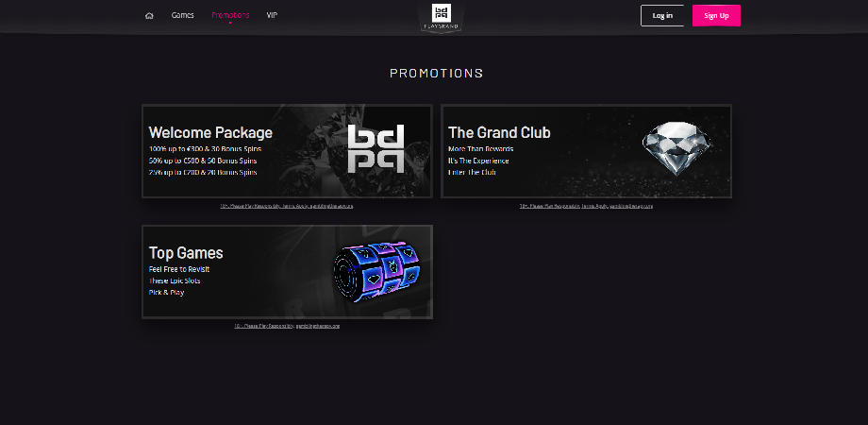Click the slot reel image in Top Games
The width and height of the screenshot is (868, 425).
pos(377,271)
